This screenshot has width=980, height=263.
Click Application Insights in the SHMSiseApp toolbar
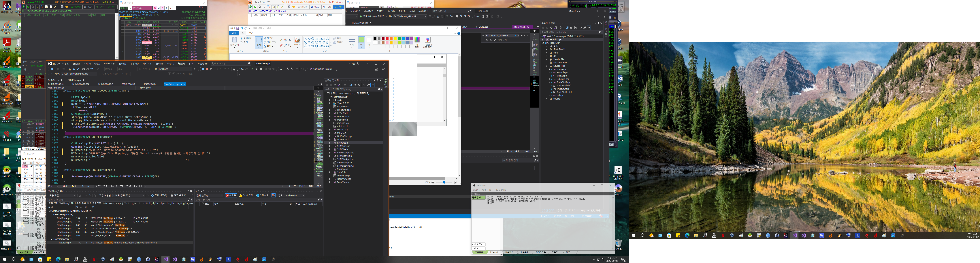(x=323, y=69)
